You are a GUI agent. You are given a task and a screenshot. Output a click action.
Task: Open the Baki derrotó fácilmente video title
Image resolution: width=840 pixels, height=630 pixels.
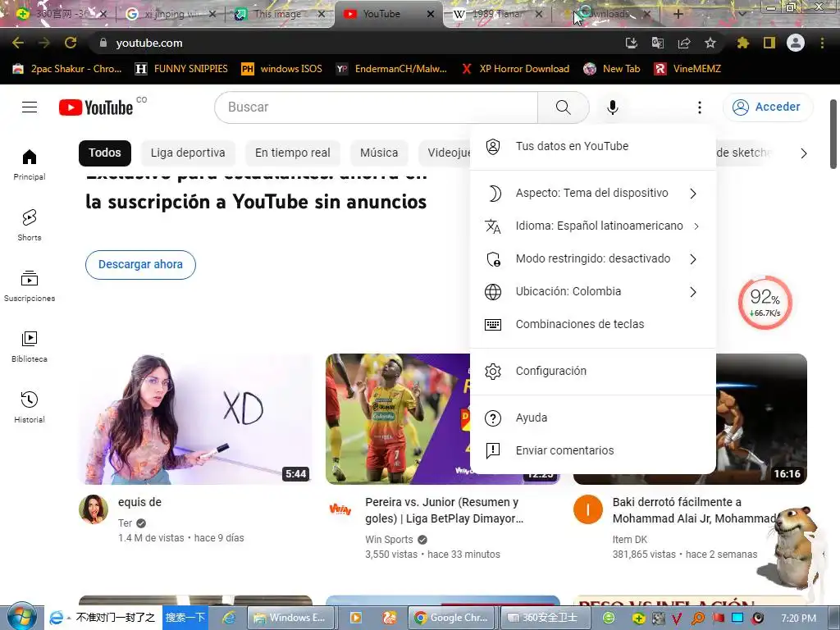tap(695, 510)
